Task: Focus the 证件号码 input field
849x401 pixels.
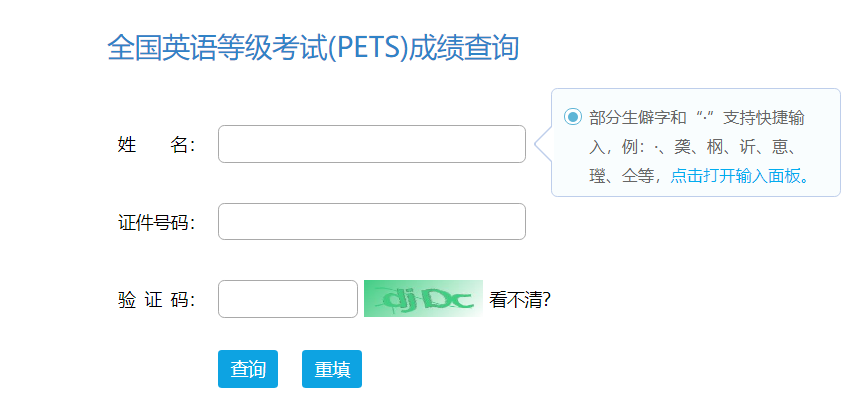Action: [371, 222]
